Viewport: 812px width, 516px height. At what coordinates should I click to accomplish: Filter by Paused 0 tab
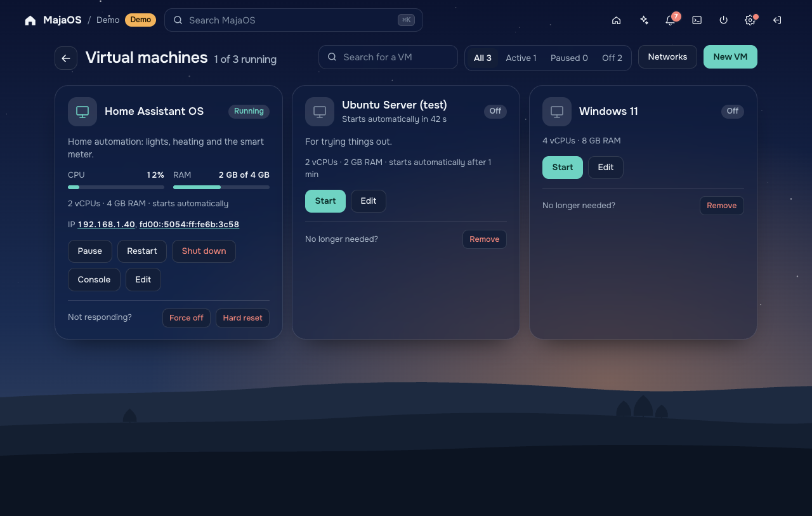[x=569, y=58]
